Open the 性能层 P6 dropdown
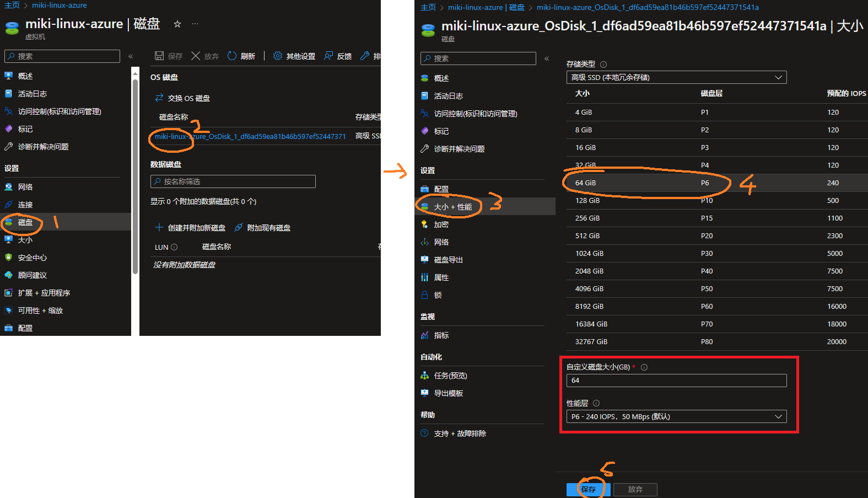The height and width of the screenshot is (498, 868). pyautogui.click(x=676, y=416)
